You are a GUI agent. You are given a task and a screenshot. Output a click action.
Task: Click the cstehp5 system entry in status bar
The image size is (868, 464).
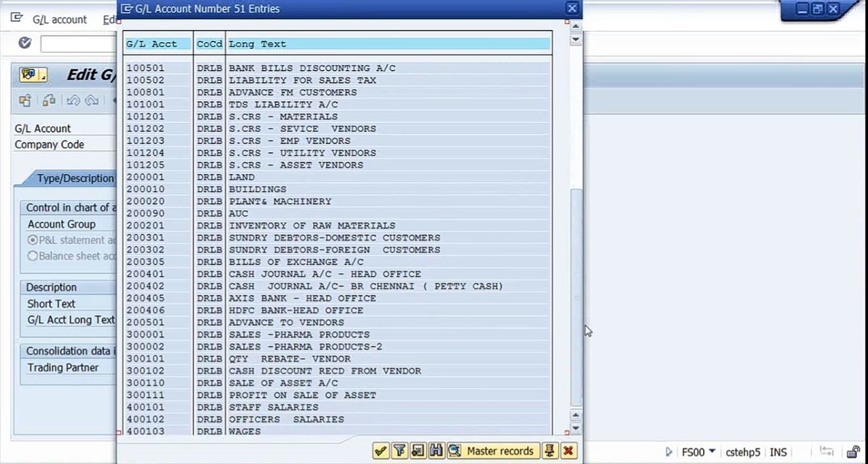pos(743,452)
